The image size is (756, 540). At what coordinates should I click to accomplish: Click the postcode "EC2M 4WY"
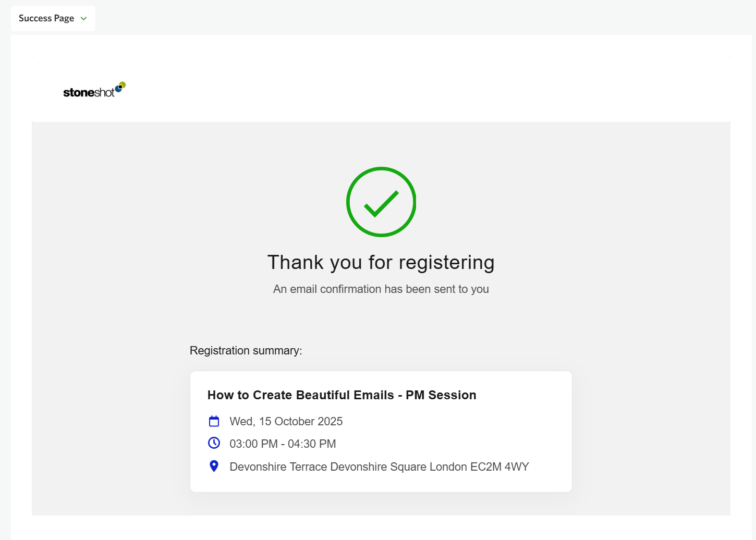[x=499, y=467]
